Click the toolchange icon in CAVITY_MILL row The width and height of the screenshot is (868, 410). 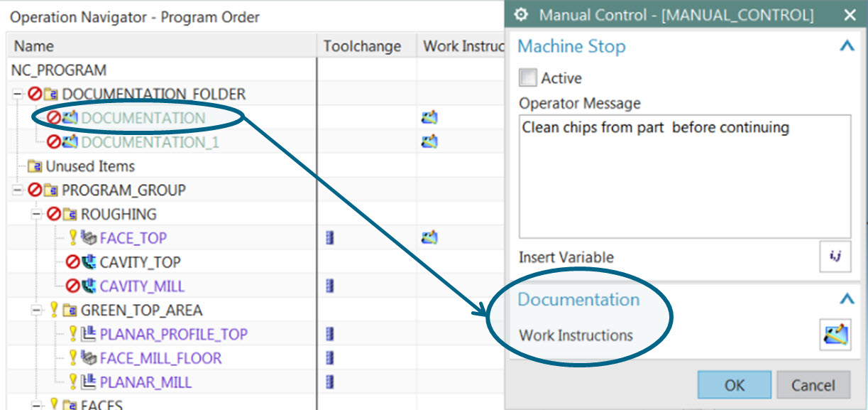329,286
